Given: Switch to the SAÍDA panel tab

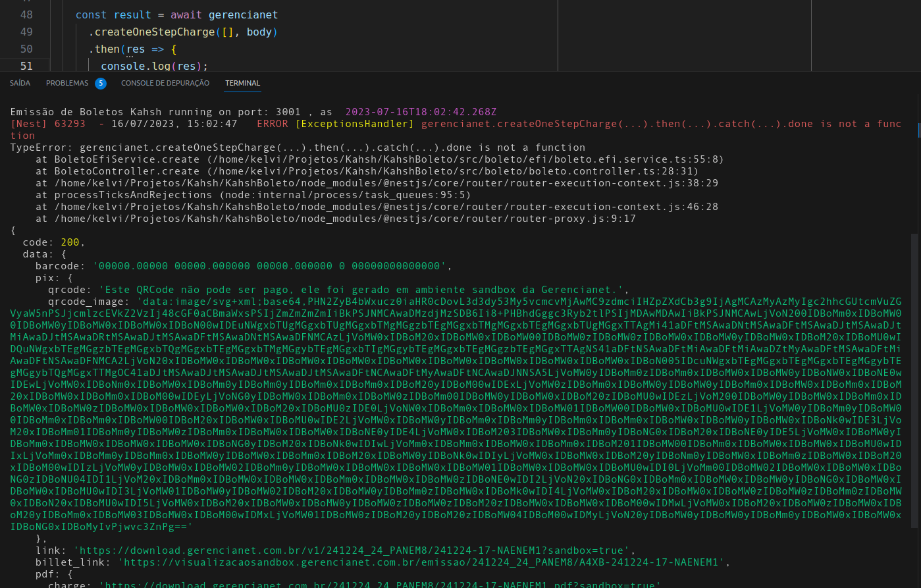Looking at the screenshot, I should click(20, 83).
